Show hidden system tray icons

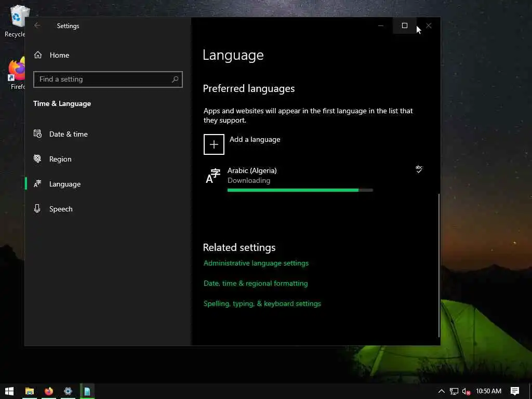pos(442,391)
